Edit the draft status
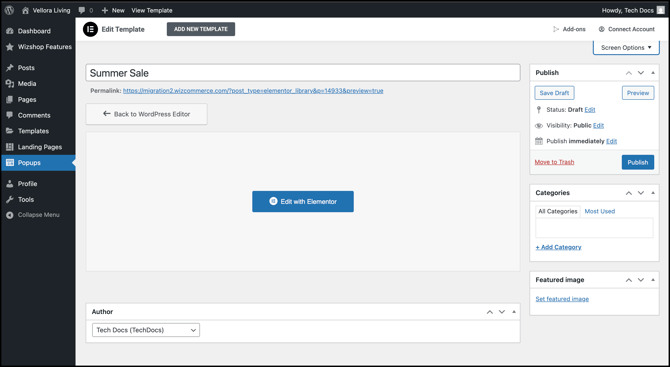 coord(590,110)
